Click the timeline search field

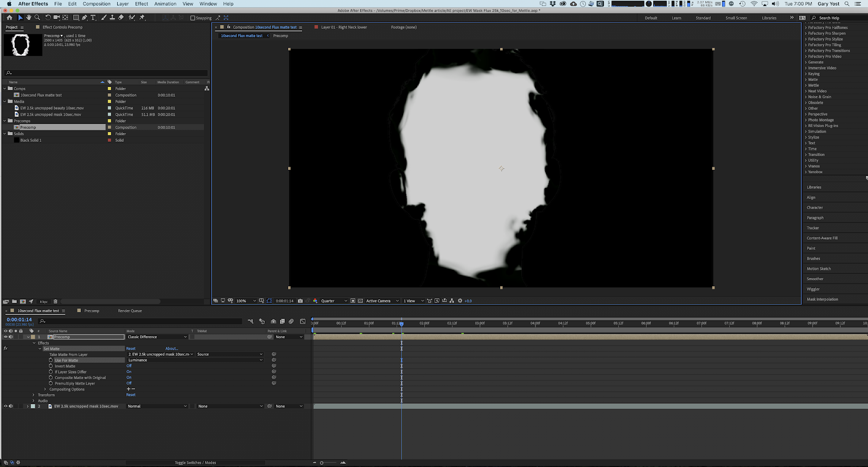[141, 321]
